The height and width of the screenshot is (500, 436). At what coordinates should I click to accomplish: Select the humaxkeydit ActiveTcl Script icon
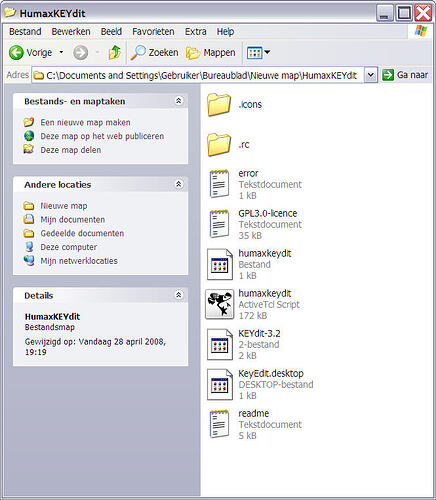pos(219,304)
